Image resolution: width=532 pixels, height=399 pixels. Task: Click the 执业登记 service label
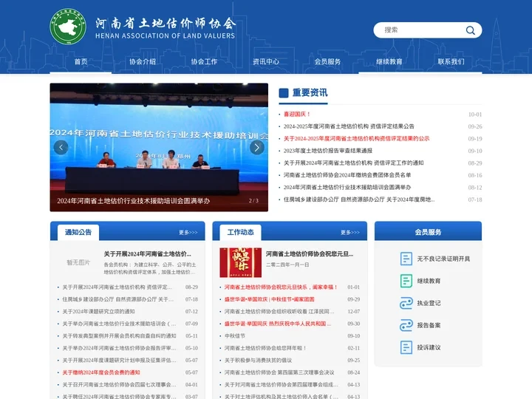click(429, 303)
